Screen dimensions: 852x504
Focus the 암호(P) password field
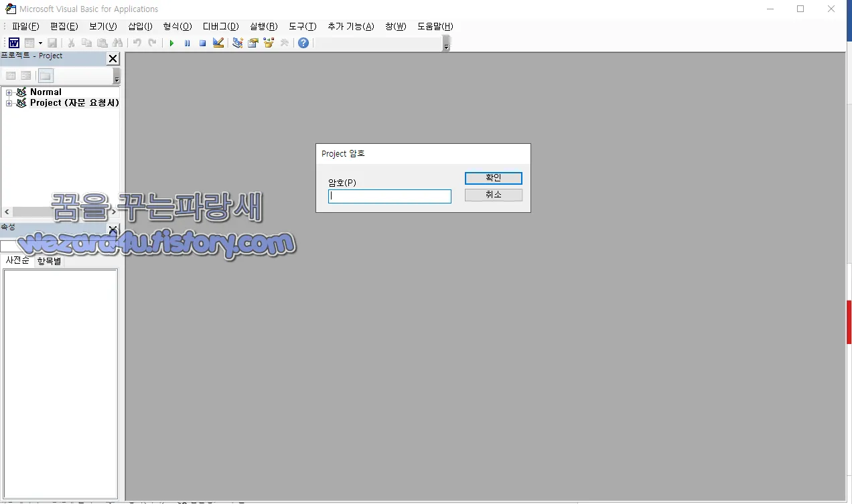click(390, 196)
